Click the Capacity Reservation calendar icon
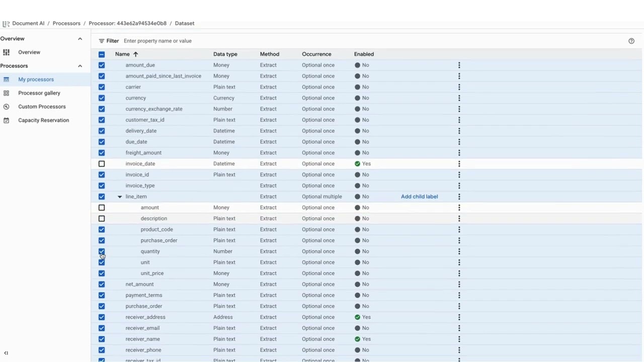 click(x=6, y=120)
